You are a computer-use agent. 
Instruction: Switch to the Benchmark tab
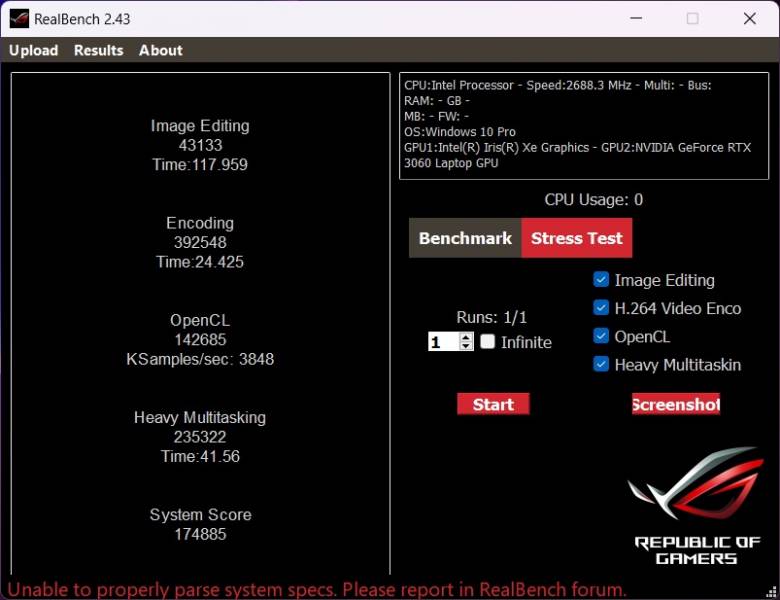pyautogui.click(x=465, y=238)
